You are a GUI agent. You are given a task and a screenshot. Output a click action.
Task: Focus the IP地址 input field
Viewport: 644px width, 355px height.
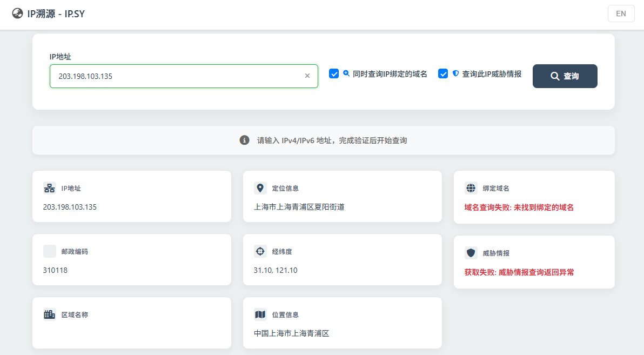pyautogui.click(x=184, y=76)
